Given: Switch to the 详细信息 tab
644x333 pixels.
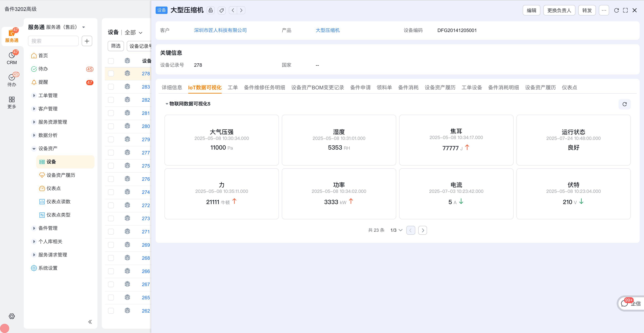Looking at the screenshot, I should click(172, 87).
